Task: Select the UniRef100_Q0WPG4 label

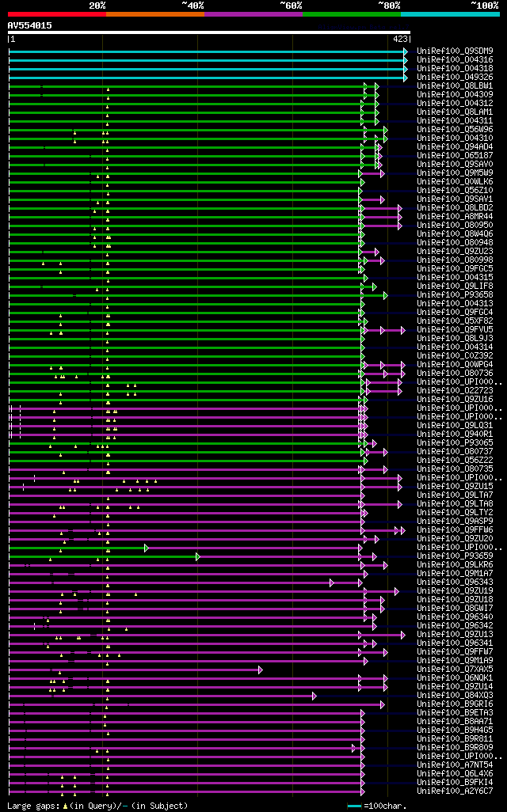Action: point(456,365)
